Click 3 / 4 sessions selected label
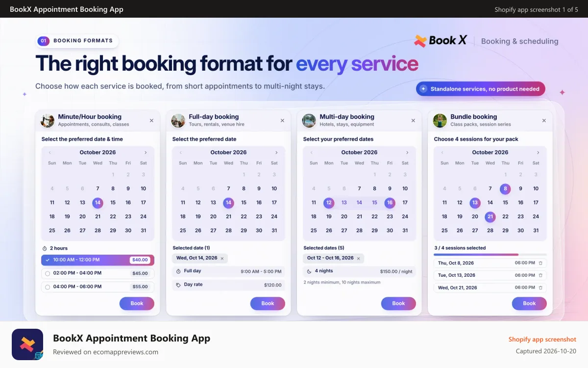Image resolution: width=588 pixels, height=368 pixels. [x=460, y=248]
